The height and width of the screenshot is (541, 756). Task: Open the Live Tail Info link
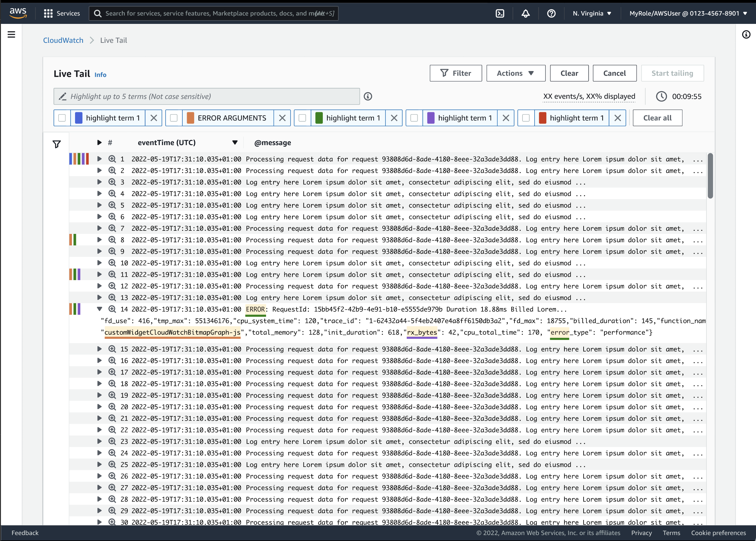click(x=100, y=75)
